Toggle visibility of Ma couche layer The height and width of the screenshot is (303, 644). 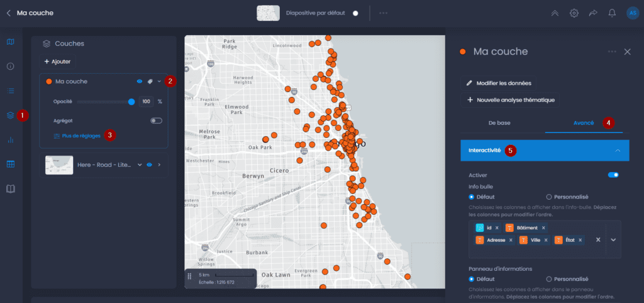click(139, 81)
